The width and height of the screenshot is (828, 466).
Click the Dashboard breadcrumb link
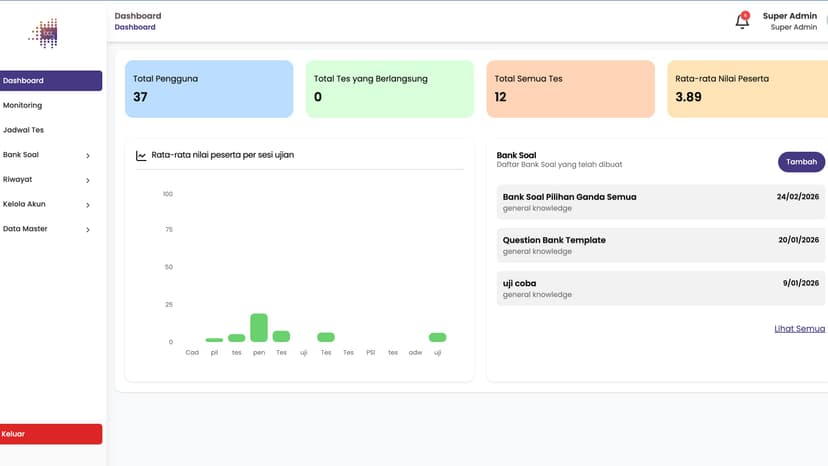click(x=135, y=27)
